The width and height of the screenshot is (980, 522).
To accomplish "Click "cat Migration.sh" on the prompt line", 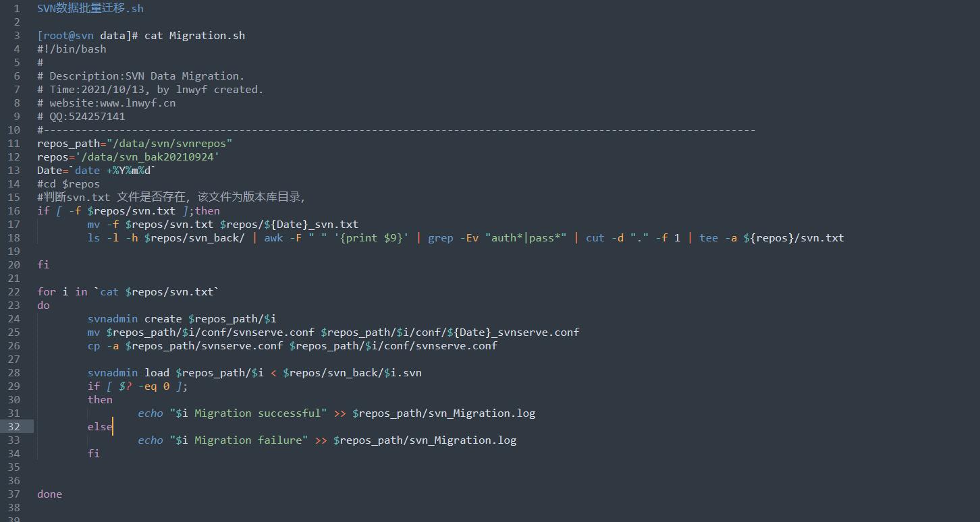I will pos(194,35).
